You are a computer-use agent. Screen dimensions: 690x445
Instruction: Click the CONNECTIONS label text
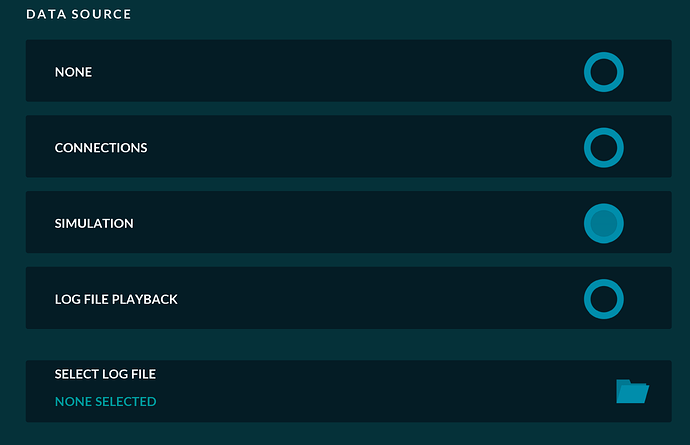tap(101, 148)
